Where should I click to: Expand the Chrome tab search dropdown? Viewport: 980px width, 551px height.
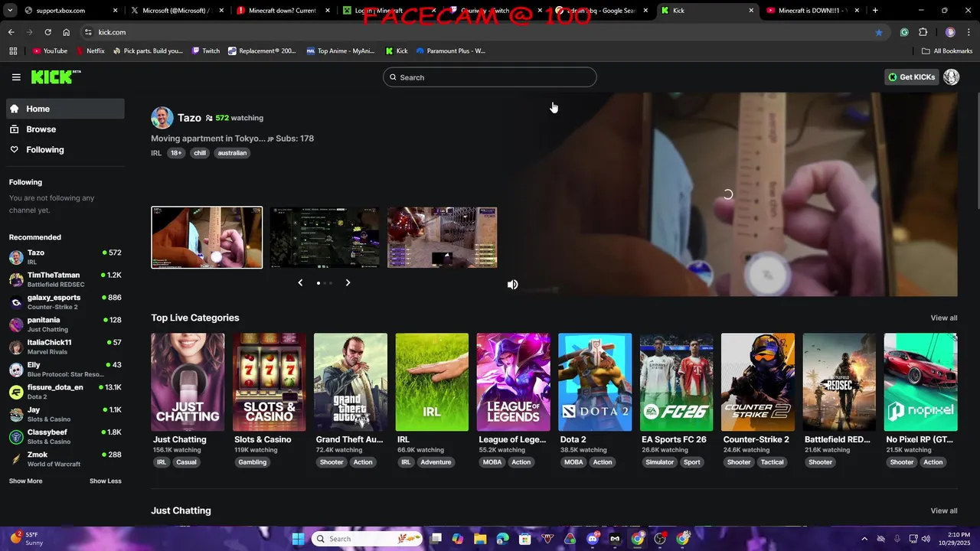tap(11, 11)
